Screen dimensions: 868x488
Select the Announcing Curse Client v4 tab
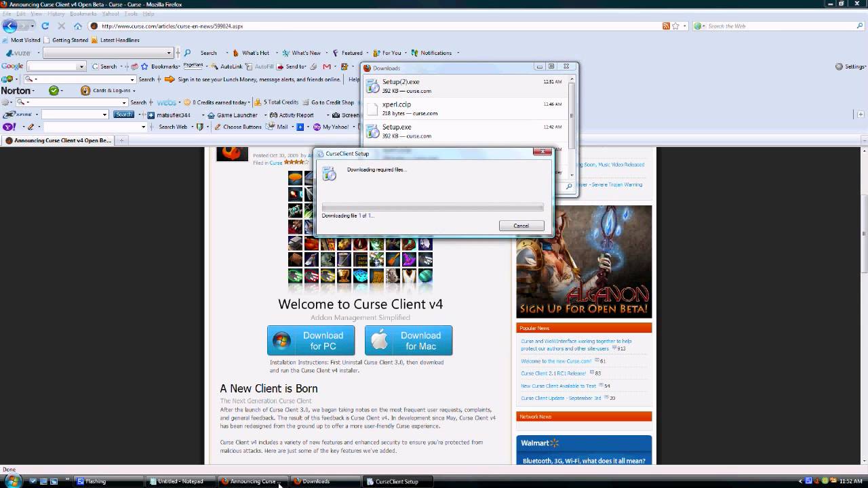(x=58, y=140)
